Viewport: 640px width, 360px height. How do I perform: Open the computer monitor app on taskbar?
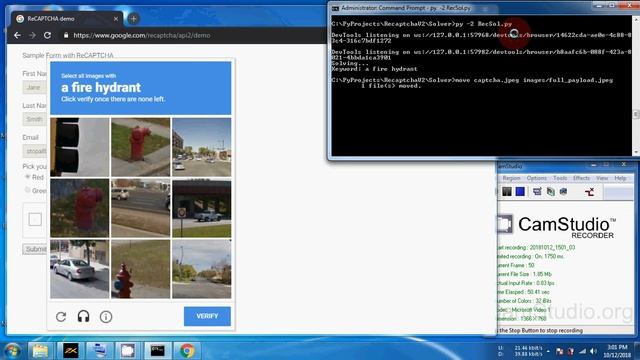tap(99, 351)
